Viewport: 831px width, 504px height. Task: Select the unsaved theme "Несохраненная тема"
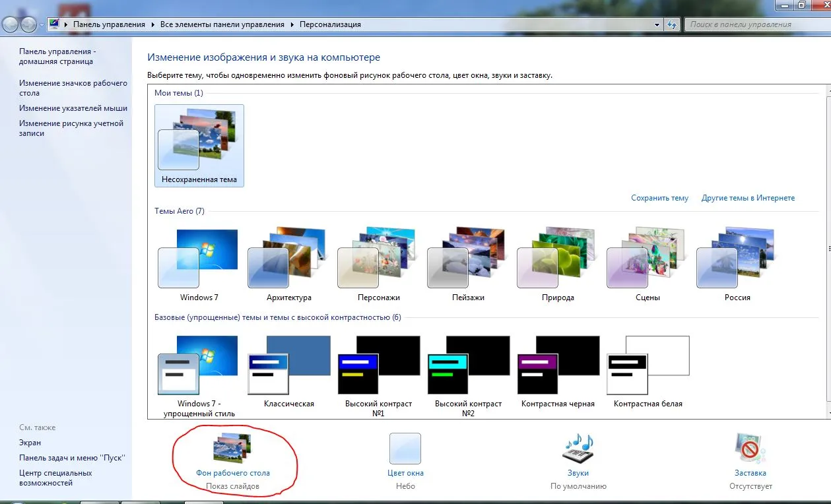click(199, 145)
